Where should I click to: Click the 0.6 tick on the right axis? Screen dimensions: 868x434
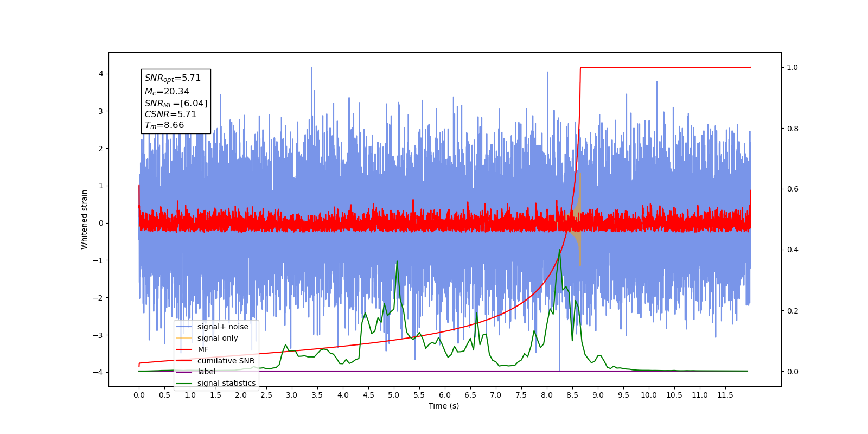pyautogui.click(x=793, y=189)
